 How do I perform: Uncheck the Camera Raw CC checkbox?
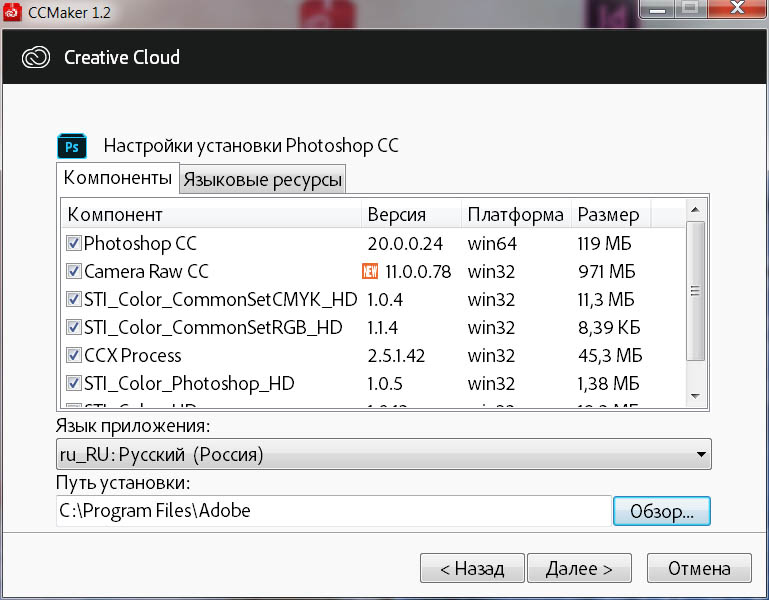[x=73, y=271]
